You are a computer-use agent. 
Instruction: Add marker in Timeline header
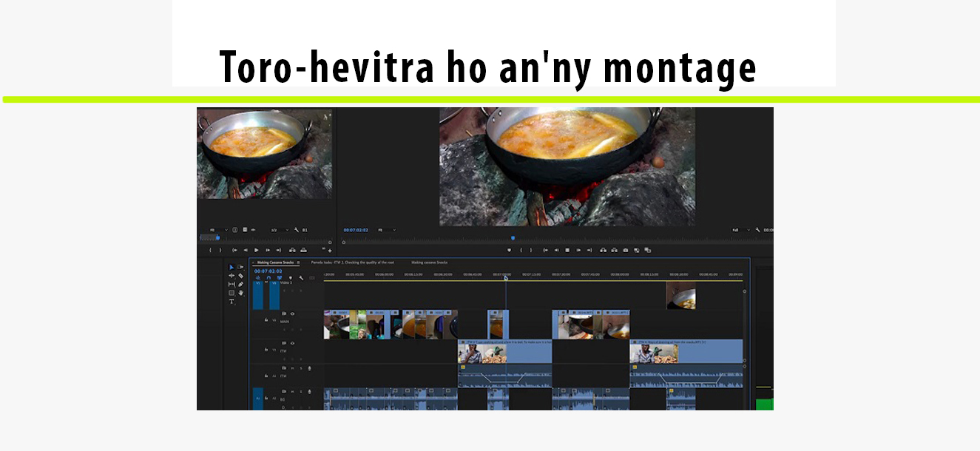pyautogui.click(x=290, y=278)
